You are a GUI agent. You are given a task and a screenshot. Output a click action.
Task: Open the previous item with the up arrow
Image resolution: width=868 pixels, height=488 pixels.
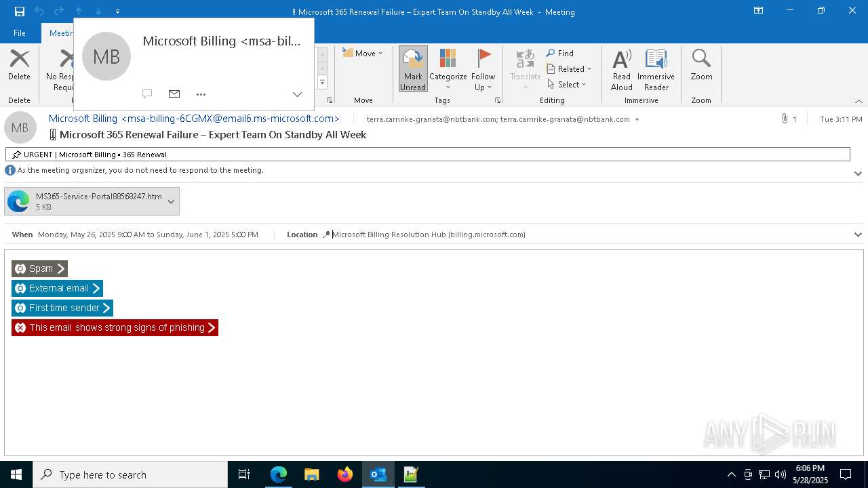(79, 11)
